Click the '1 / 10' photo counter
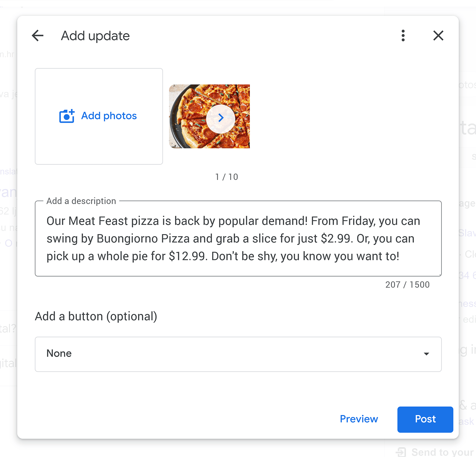476x457 pixels. tap(226, 177)
